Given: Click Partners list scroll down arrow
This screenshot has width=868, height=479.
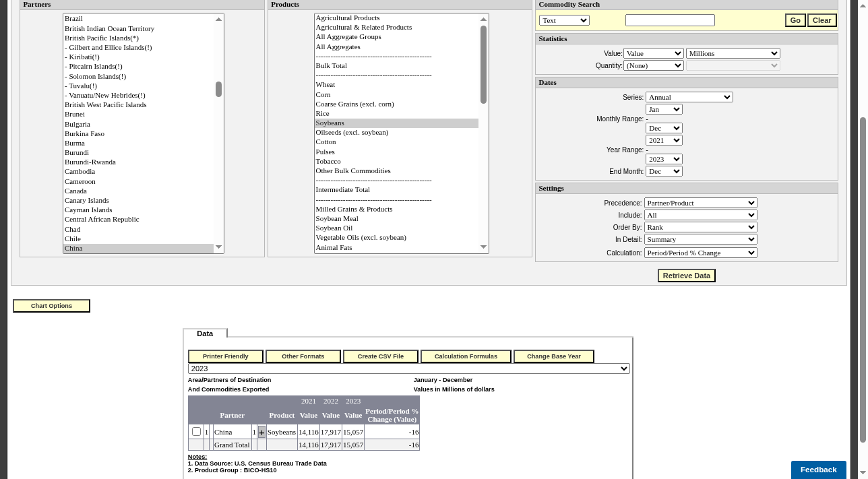Looking at the screenshot, I should point(218,248).
